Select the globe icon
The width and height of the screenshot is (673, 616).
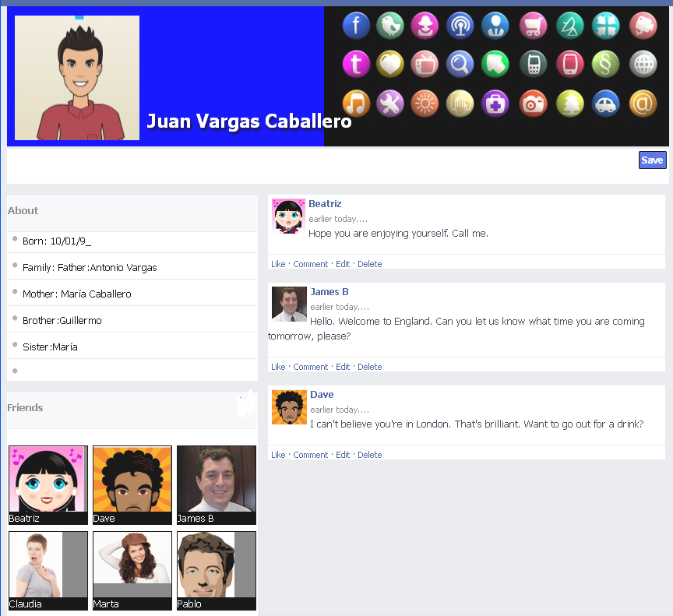click(x=642, y=64)
